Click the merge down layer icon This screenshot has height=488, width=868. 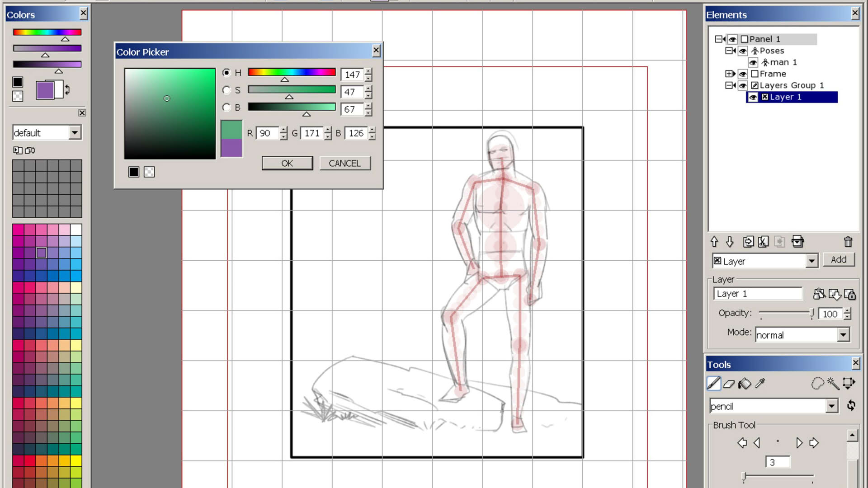pyautogui.click(x=835, y=295)
